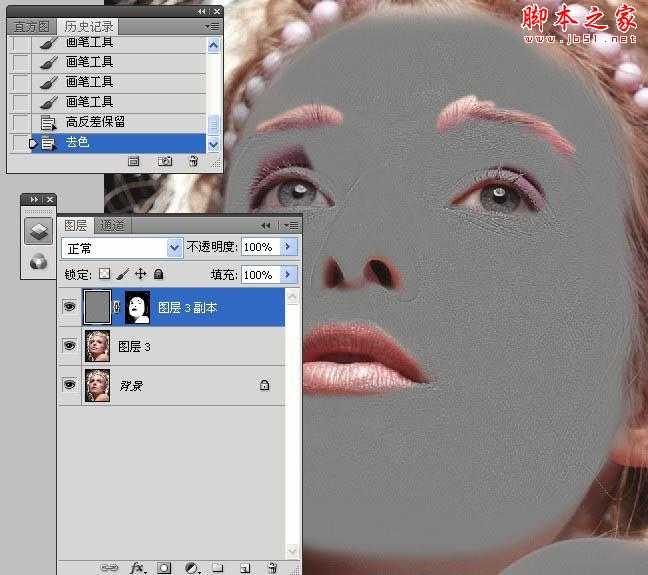Set history brush source for 高反差保留

(x=19, y=123)
